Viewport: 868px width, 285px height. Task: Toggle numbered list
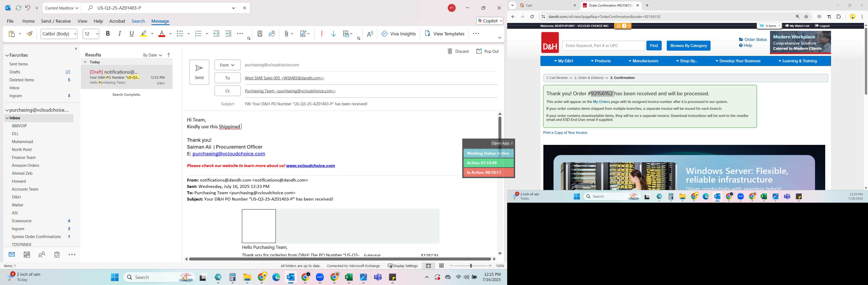[198, 34]
